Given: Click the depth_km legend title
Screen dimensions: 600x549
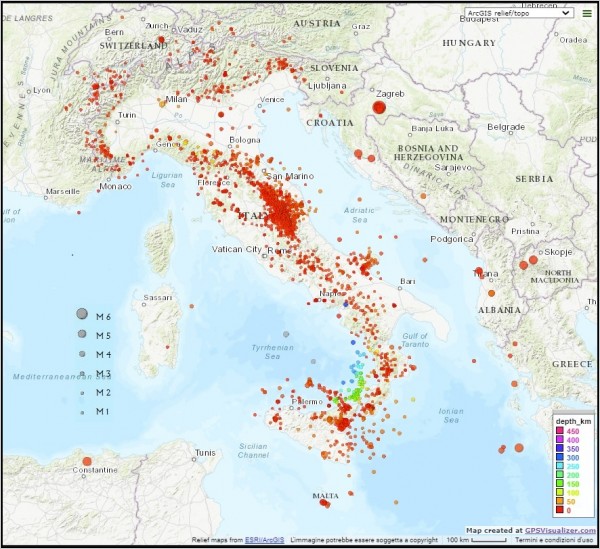Looking at the screenshot, I should pos(574,422).
